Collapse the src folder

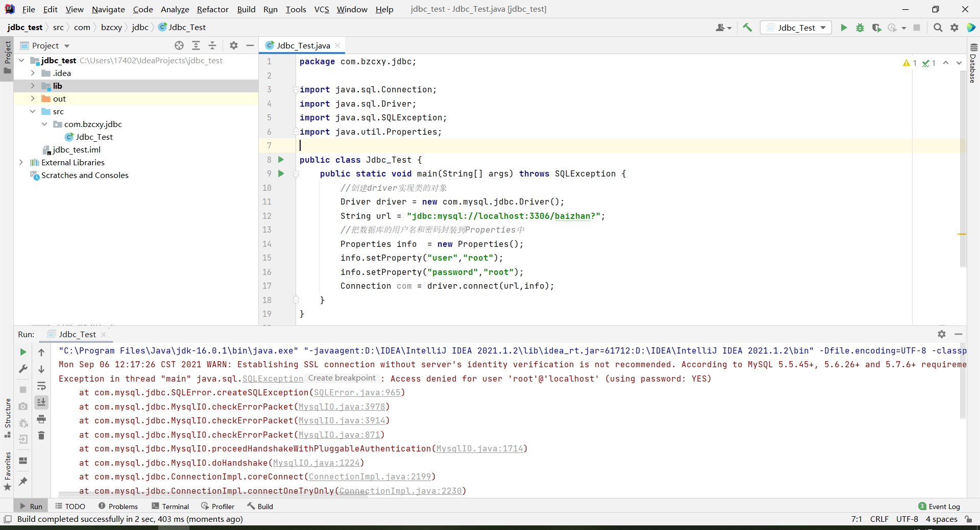click(x=33, y=111)
